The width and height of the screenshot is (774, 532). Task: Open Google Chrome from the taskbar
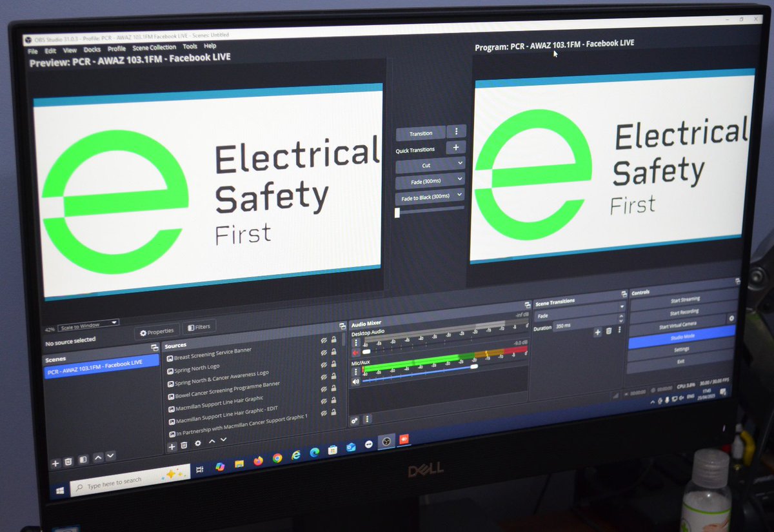pyautogui.click(x=277, y=458)
